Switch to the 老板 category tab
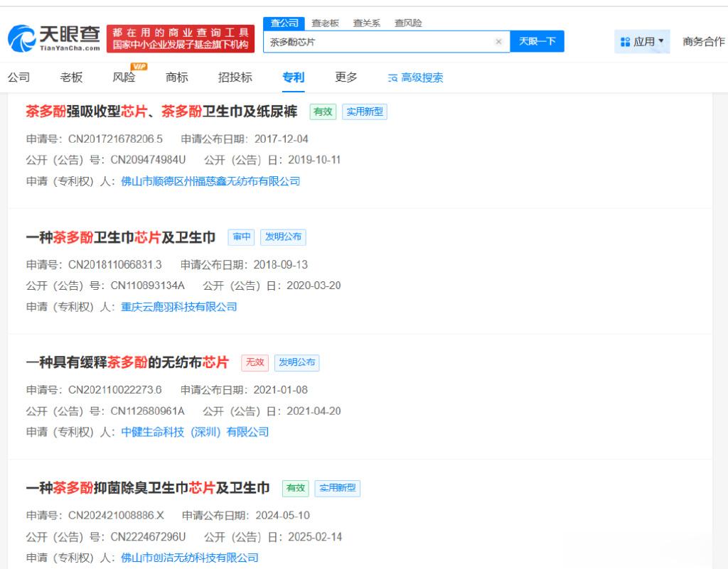The height and width of the screenshot is (569, 728). tap(71, 77)
